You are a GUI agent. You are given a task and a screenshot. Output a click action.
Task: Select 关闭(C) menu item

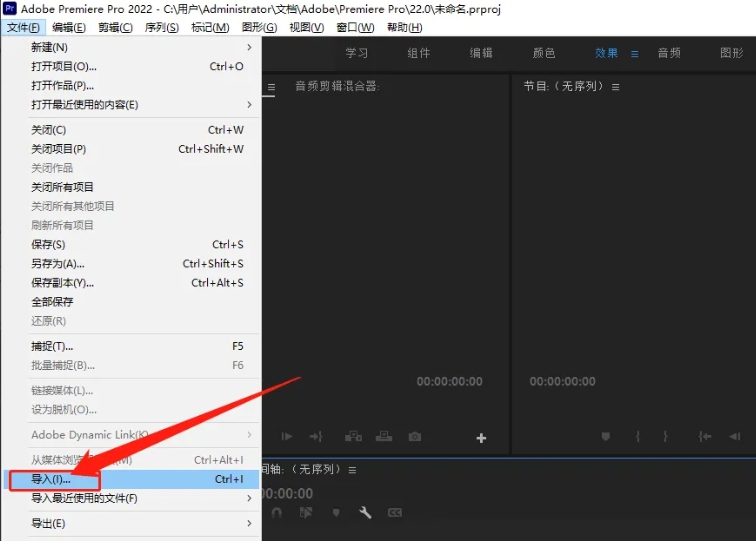(131, 130)
